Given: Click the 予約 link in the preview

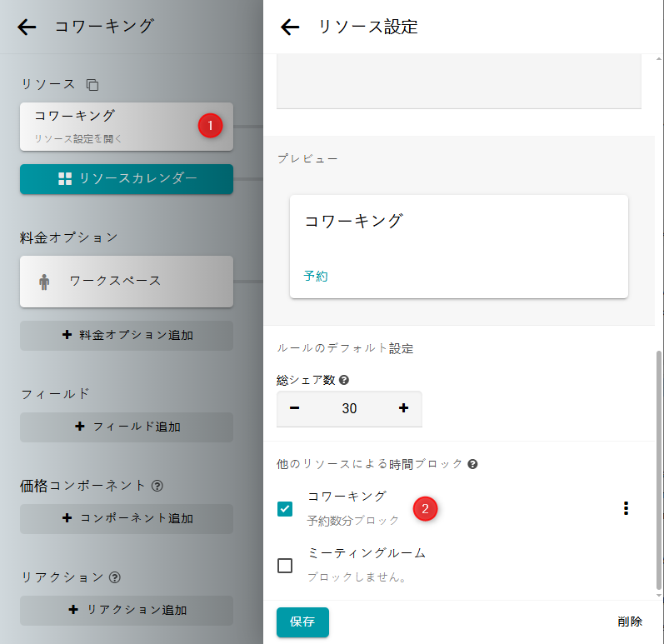Looking at the screenshot, I should (316, 276).
